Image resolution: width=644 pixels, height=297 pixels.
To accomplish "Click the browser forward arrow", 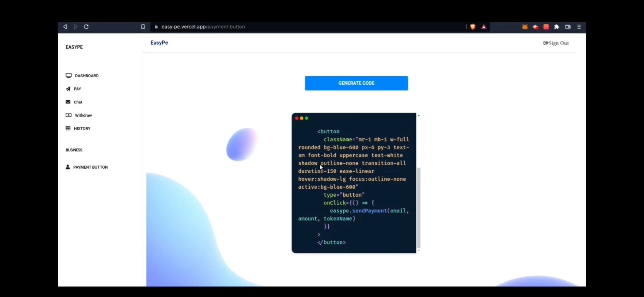I will tap(75, 27).
